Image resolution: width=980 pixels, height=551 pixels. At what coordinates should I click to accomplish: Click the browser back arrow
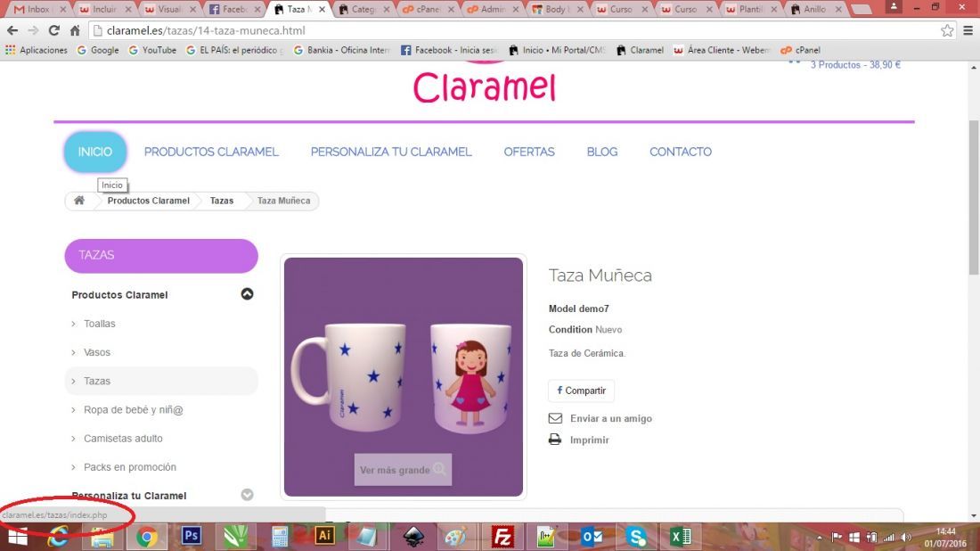pyautogui.click(x=12, y=30)
